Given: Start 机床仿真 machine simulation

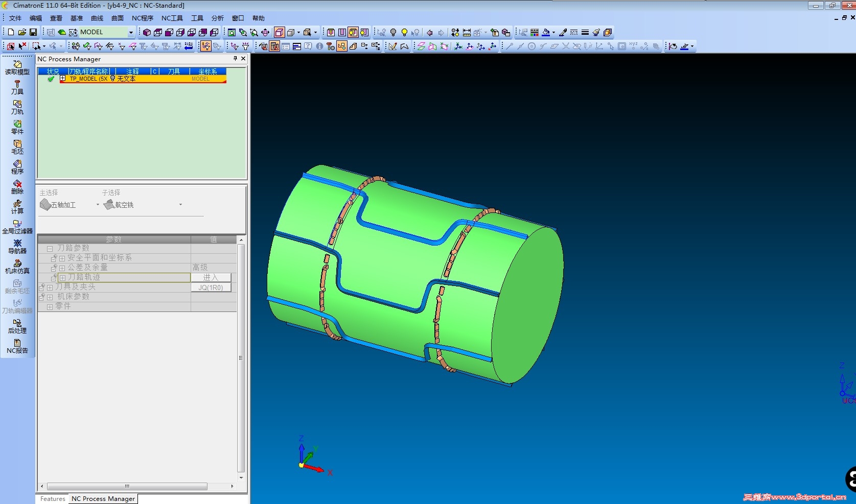Looking at the screenshot, I should [17, 267].
